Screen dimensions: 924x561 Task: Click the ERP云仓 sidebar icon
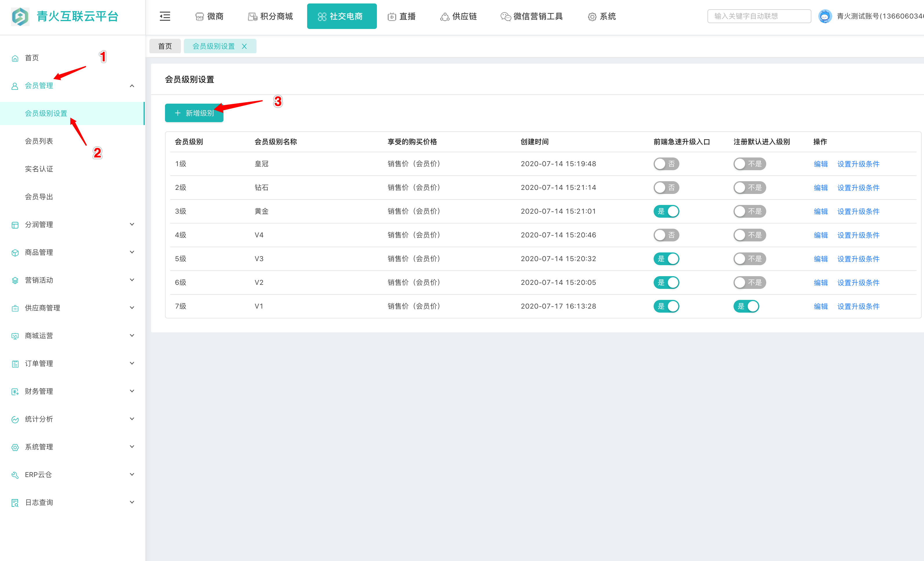(15, 475)
